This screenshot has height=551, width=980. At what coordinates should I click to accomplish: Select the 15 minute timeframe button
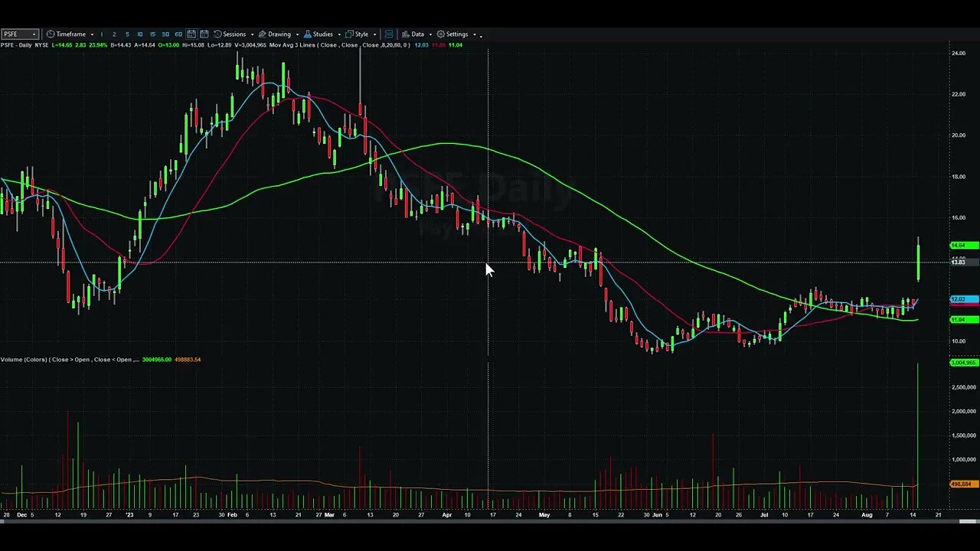click(x=152, y=34)
